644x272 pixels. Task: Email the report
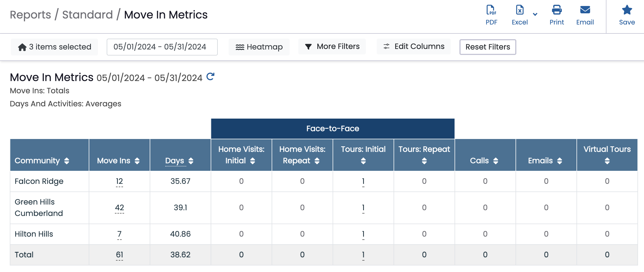click(x=585, y=15)
